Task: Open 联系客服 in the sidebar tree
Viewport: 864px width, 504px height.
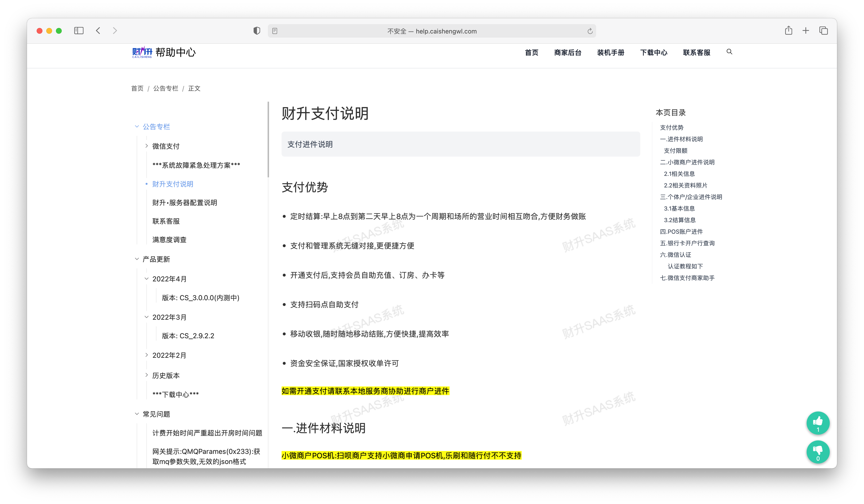Action: [x=166, y=221]
